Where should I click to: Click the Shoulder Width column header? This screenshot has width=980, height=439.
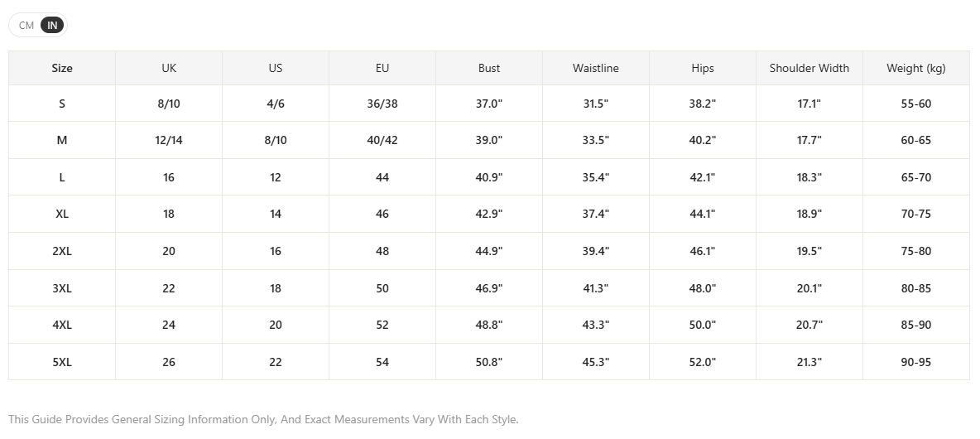809,68
